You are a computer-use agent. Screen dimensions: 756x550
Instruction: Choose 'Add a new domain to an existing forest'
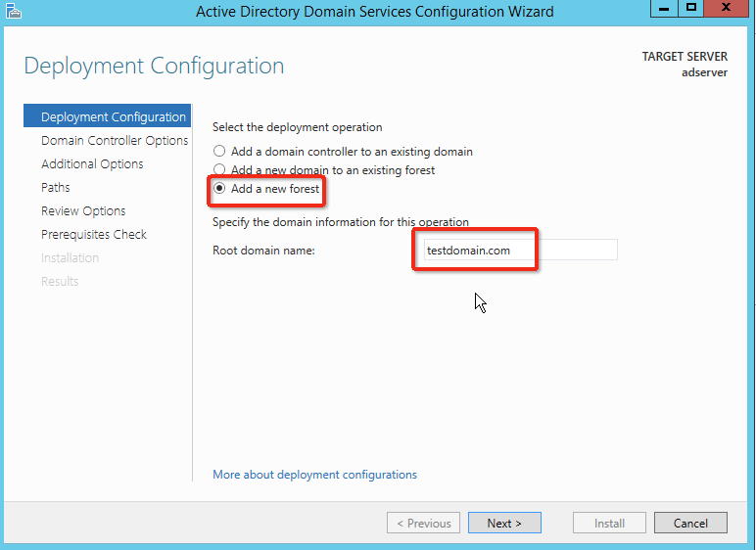click(x=220, y=170)
